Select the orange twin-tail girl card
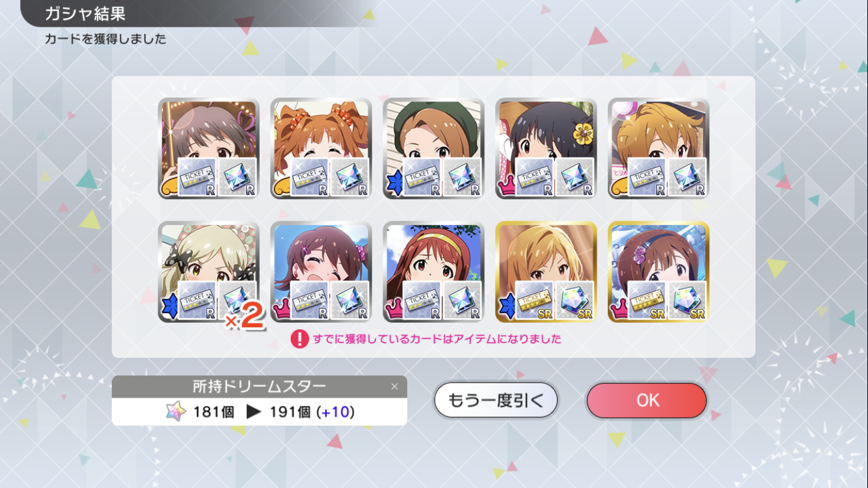 pos(321,148)
